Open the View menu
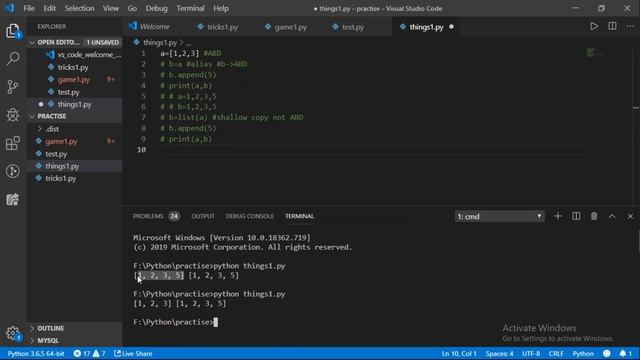This screenshot has width=640, height=360. 111,8
